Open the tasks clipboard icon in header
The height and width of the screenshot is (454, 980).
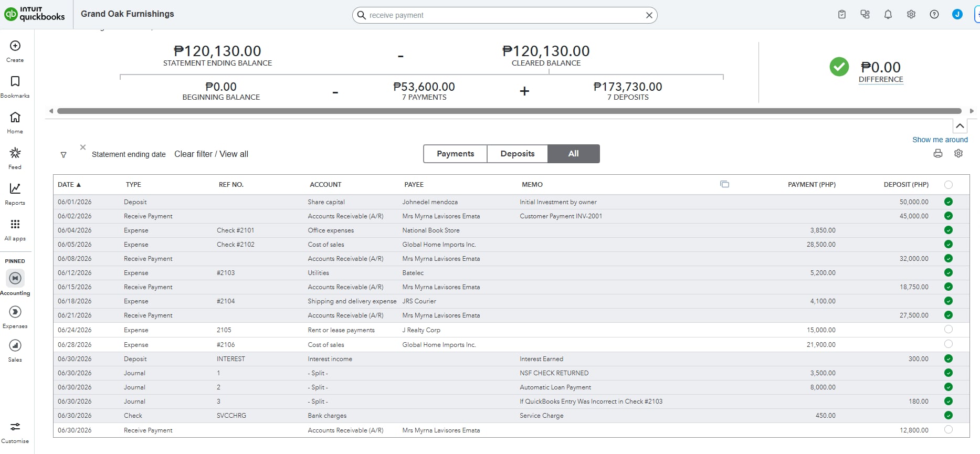pyautogui.click(x=842, y=15)
